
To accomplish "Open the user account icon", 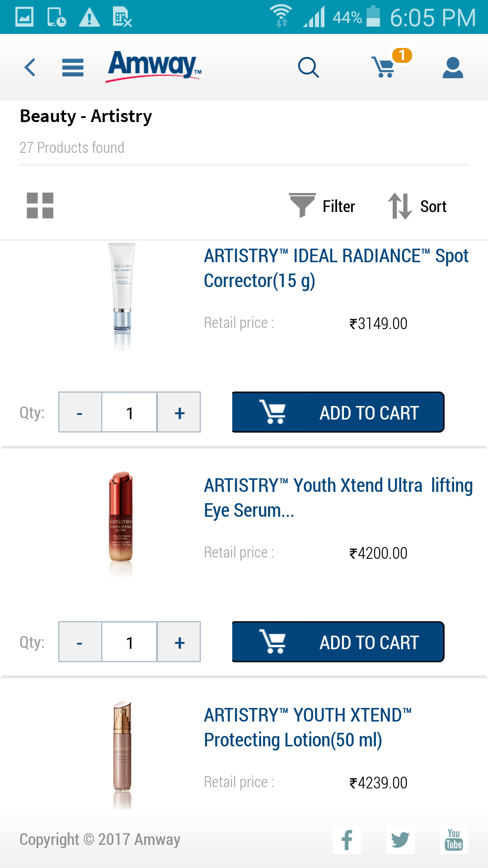I will (x=453, y=68).
